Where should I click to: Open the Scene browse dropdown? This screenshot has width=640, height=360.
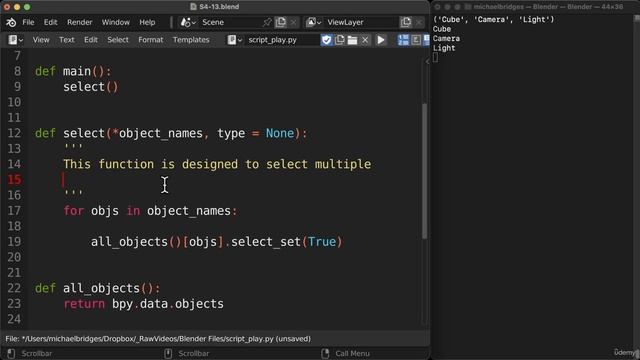click(188, 22)
